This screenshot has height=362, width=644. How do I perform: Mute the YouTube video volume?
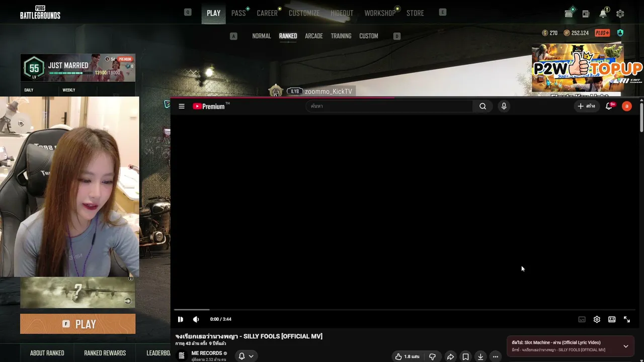[x=196, y=319]
